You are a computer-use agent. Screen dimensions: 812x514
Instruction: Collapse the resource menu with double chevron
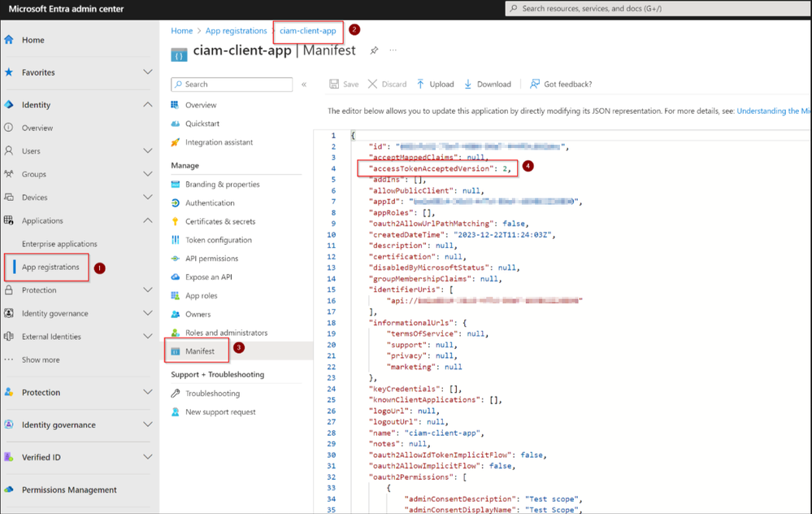tap(304, 84)
